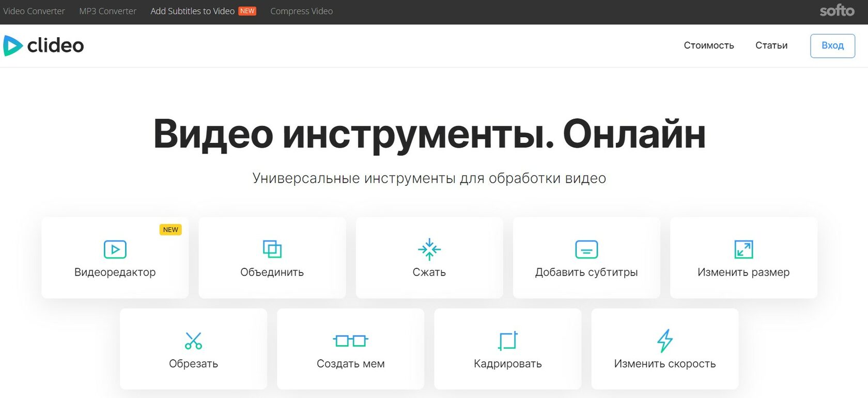Open the Видеоредактор label

115,272
